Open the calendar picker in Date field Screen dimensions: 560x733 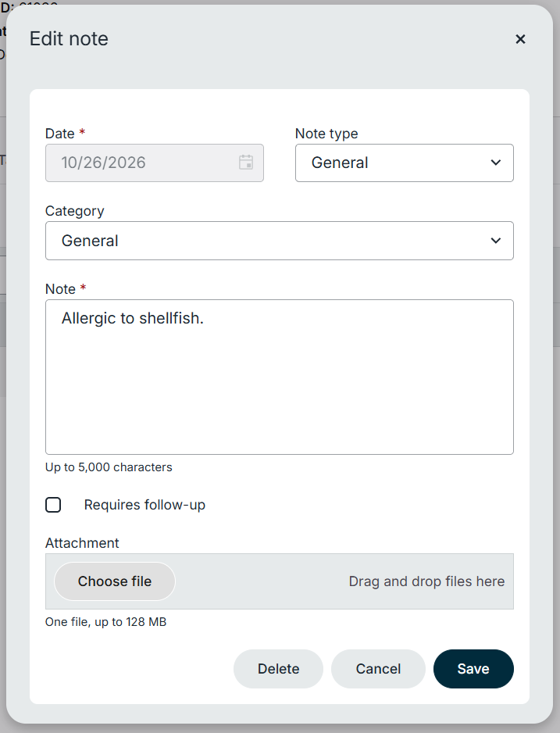pyautogui.click(x=246, y=163)
